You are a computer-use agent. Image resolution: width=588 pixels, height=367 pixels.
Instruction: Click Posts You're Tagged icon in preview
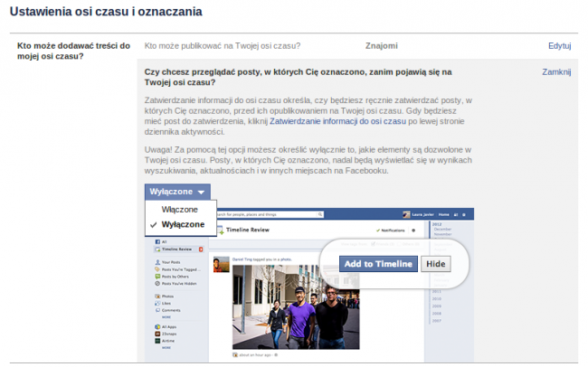coord(157,269)
